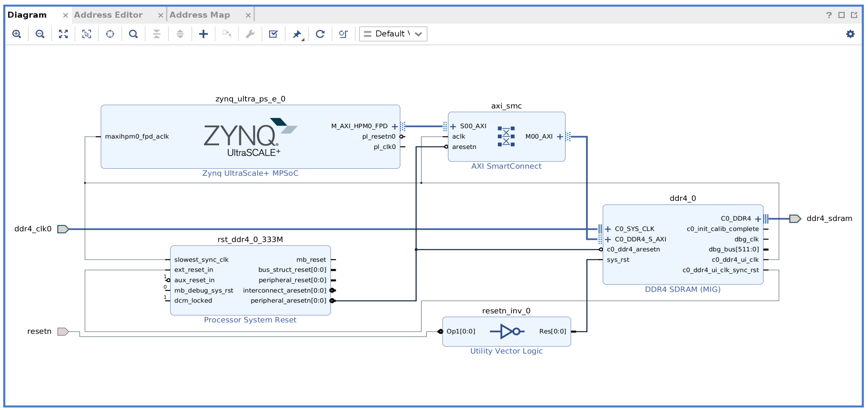Close the Address Editor tab

click(x=161, y=15)
